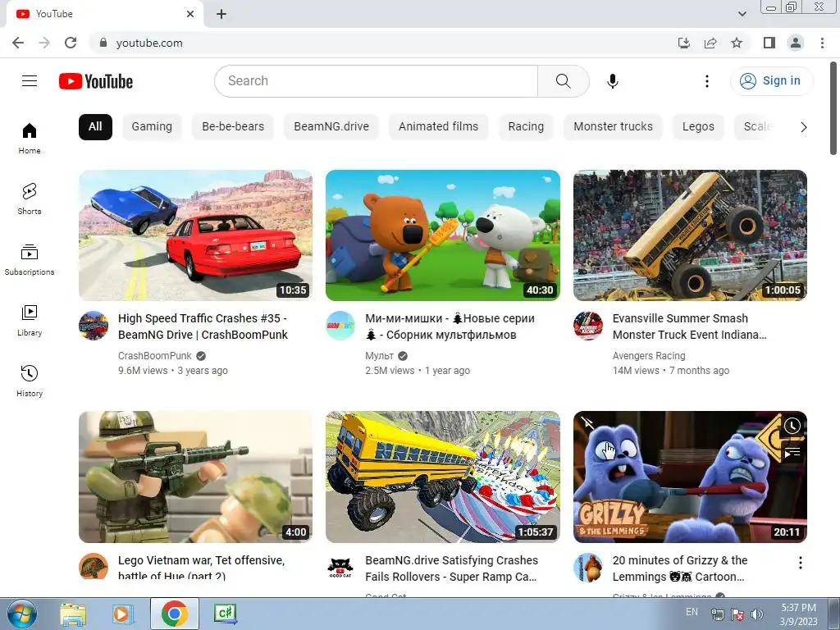
Task: Open BeamNG school bus cake thumbnail
Action: coord(442,477)
